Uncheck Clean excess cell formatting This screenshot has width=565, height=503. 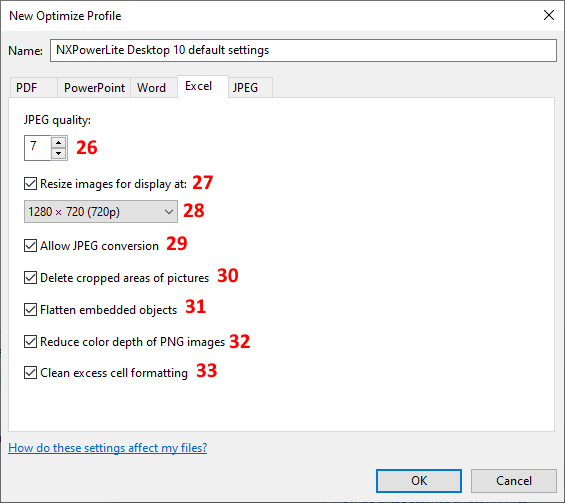tap(30, 373)
